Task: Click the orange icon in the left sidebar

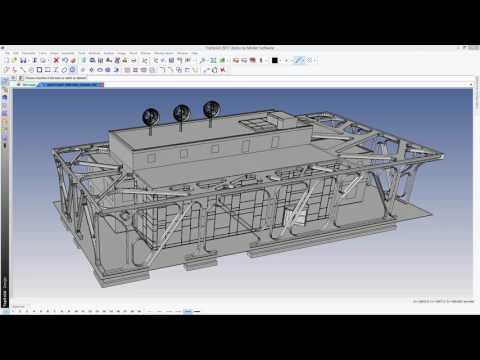Action: [x=5, y=122]
